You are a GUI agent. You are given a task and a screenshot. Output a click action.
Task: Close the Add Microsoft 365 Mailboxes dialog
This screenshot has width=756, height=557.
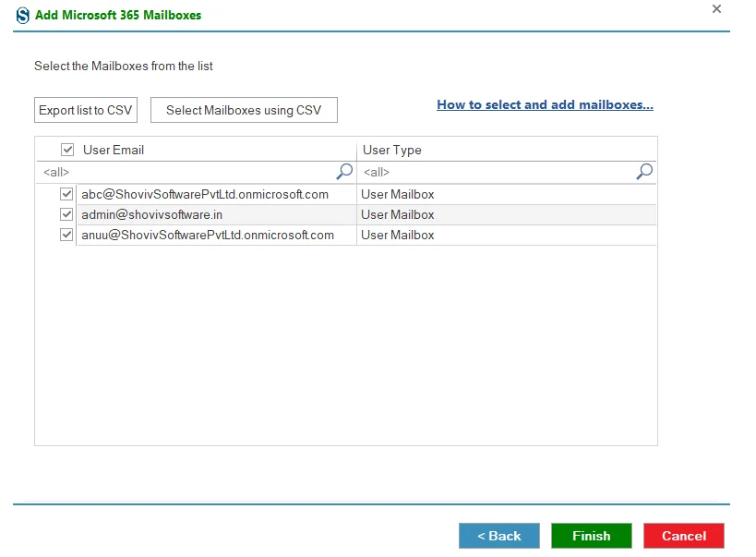click(716, 8)
